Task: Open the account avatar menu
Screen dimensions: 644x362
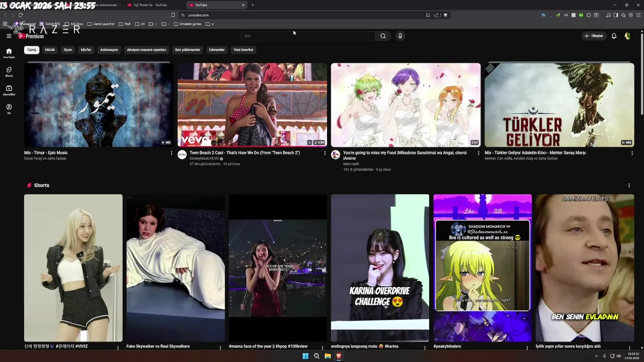Action: tap(627, 36)
